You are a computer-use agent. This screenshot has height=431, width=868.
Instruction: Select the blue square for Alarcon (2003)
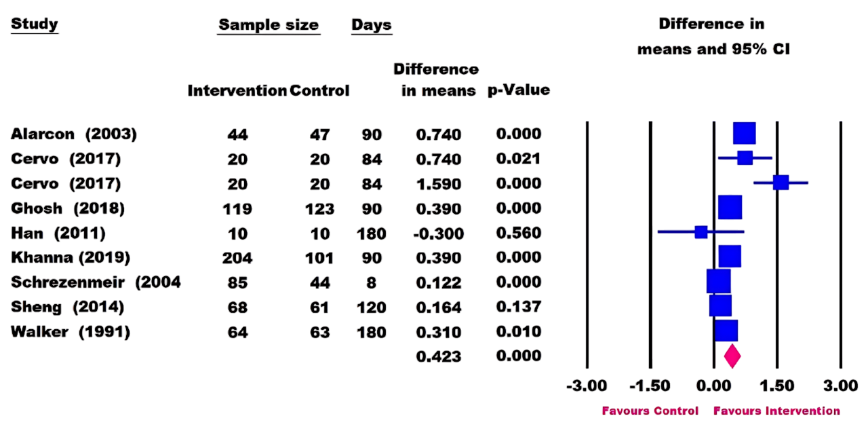744,134
